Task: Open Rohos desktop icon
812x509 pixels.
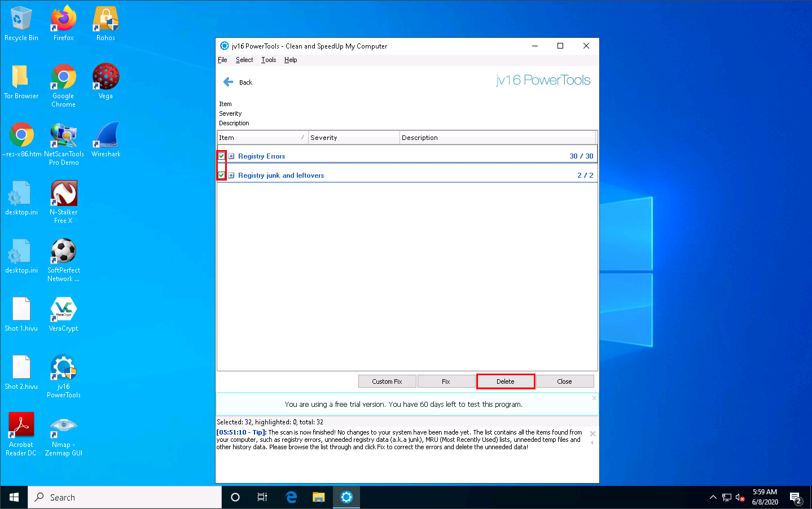Action: click(x=106, y=24)
